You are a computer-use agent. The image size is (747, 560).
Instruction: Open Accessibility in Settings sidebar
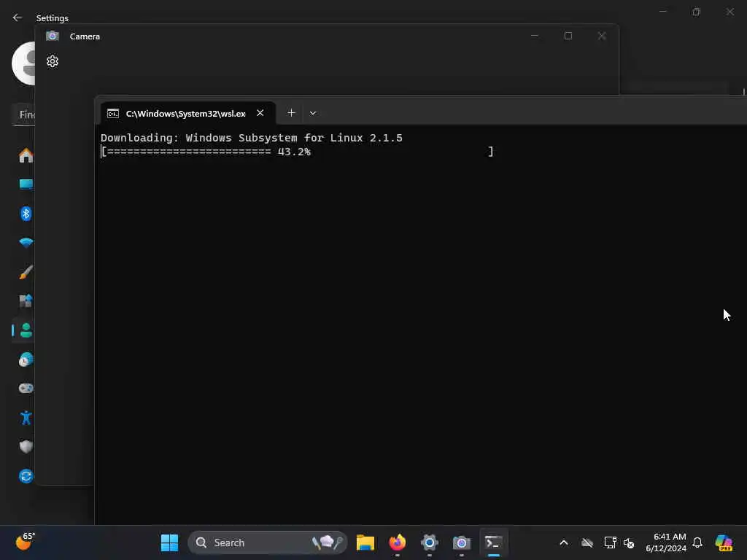26,418
